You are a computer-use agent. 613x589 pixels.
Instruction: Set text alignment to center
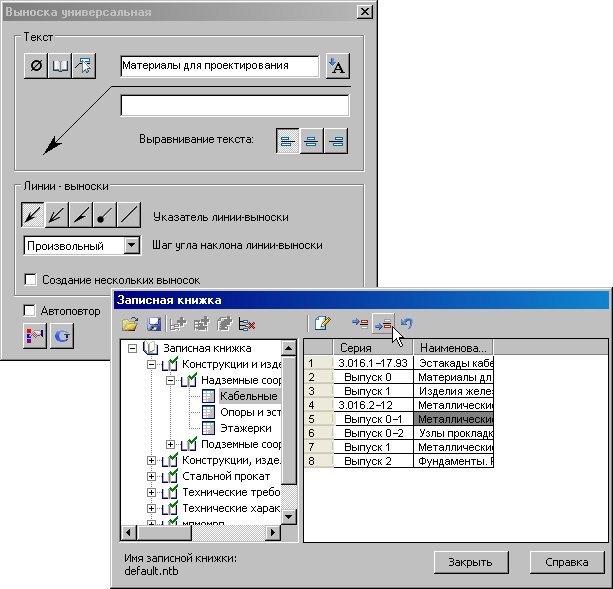point(312,141)
